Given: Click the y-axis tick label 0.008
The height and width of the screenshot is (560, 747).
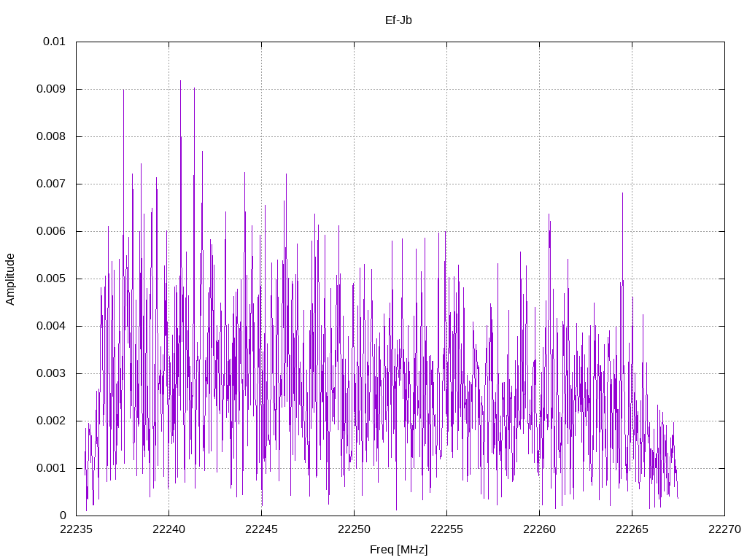Looking at the screenshot, I should [x=52, y=136].
